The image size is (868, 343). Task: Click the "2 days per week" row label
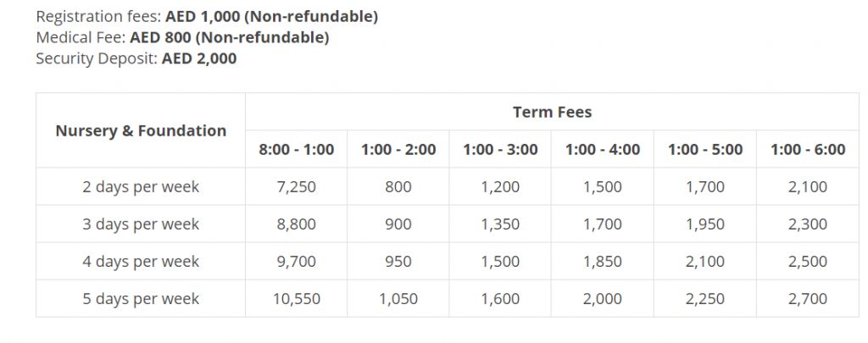pyautogui.click(x=141, y=187)
